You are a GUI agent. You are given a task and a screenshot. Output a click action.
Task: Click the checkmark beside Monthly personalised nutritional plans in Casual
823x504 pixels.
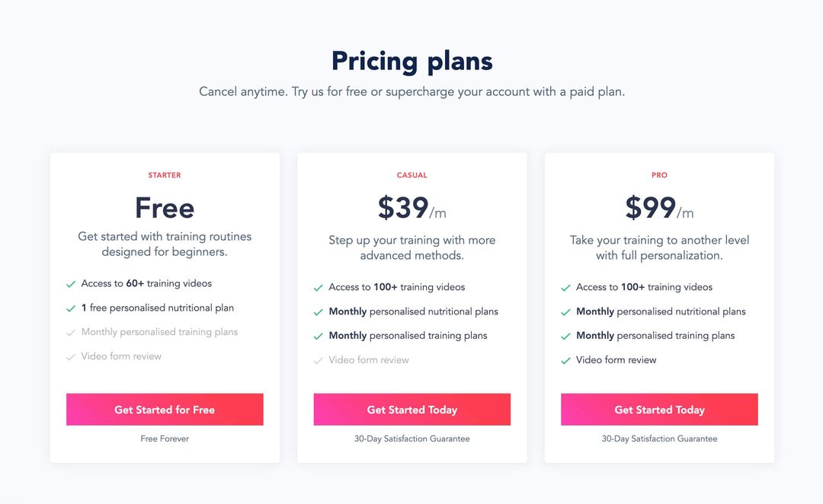[x=318, y=311]
